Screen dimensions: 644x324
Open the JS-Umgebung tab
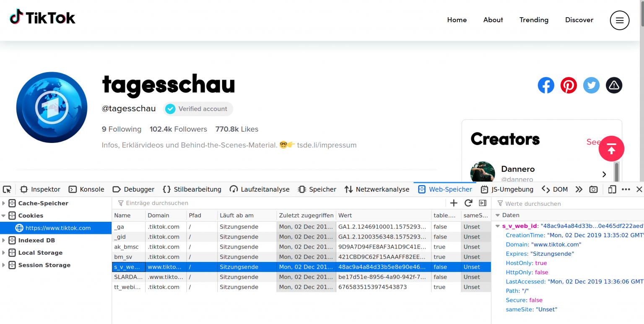click(x=507, y=189)
